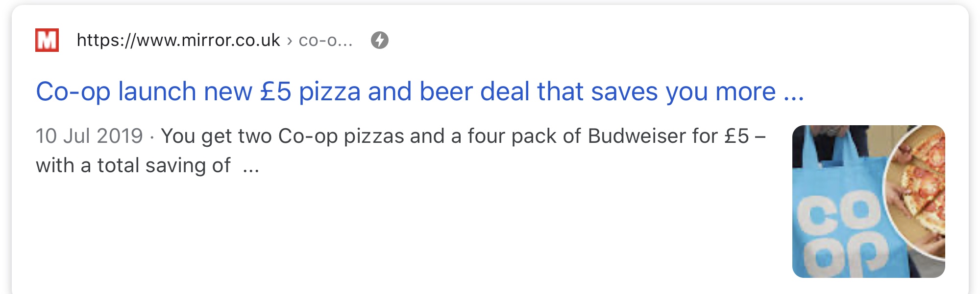Click the truncated 'co-o...' breadcrumb path
The height and width of the screenshot is (294, 980).
click(x=325, y=40)
